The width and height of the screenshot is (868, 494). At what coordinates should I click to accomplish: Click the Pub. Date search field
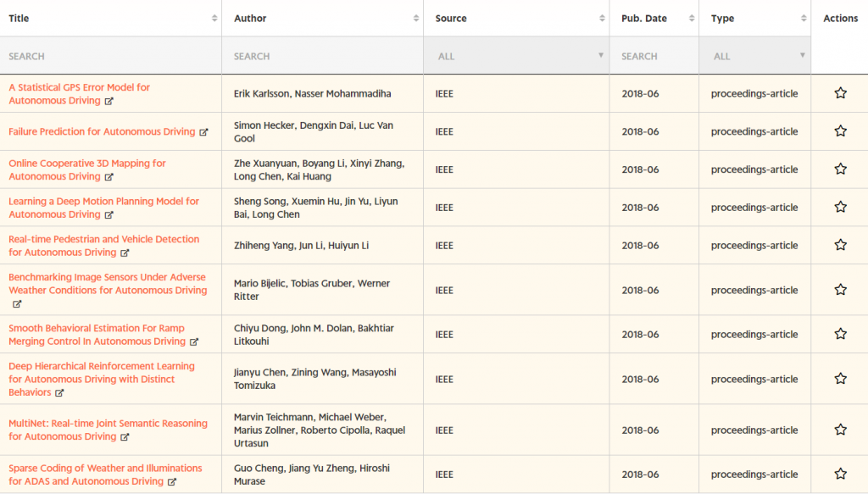(x=654, y=56)
